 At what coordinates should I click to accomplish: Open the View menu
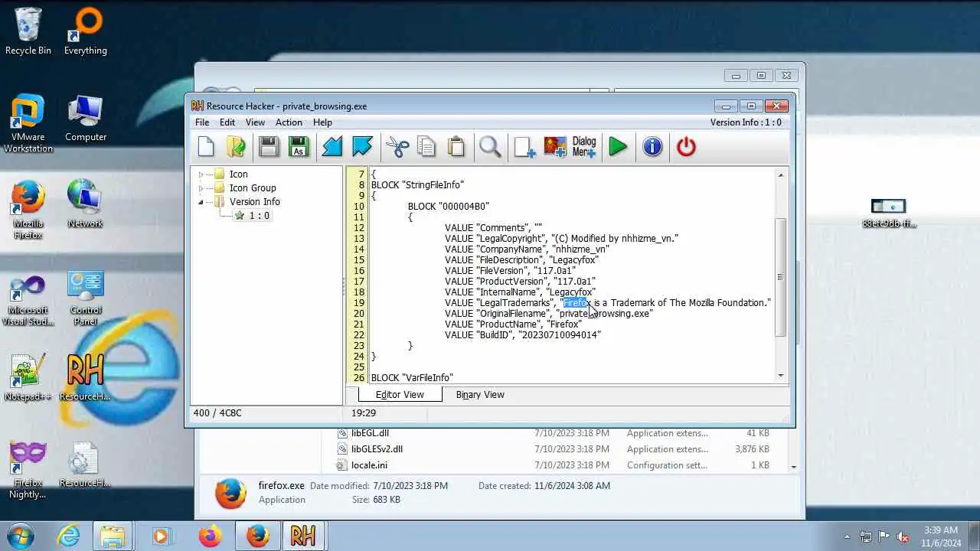(x=255, y=122)
